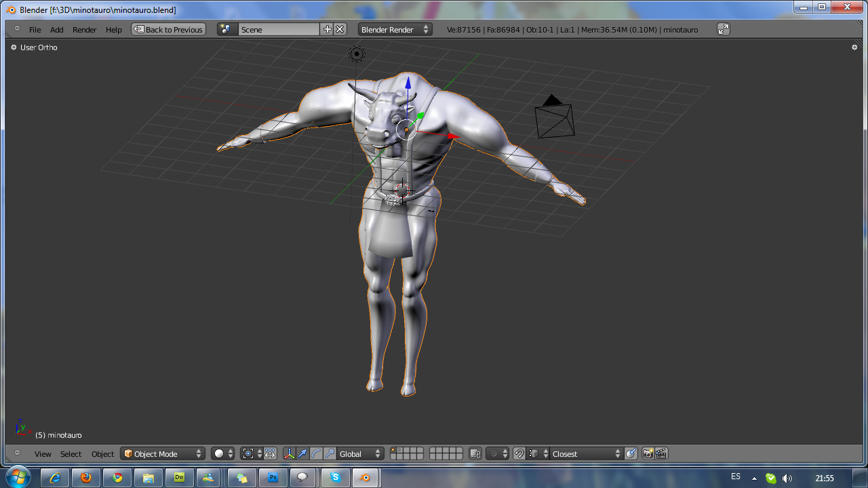This screenshot has width=868, height=488.
Task: Open the Closest snap target dropdown
Action: coord(586,453)
